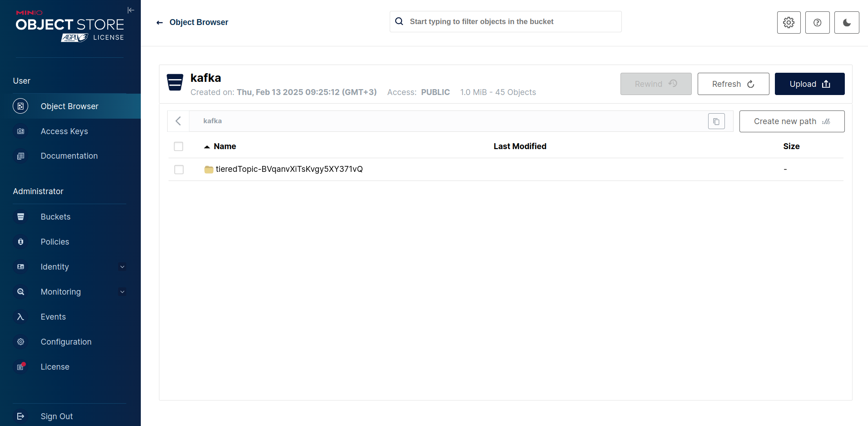Click the Policies sidebar icon

(x=20, y=242)
